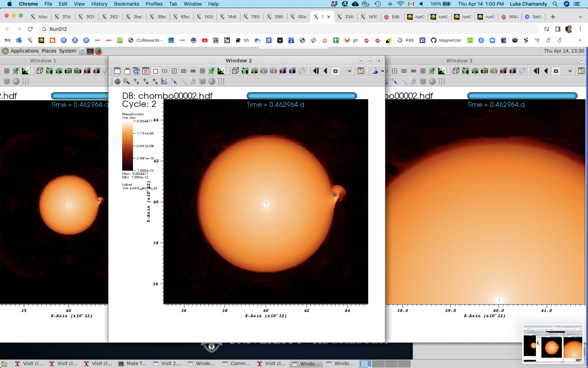
Task: Select the Line tool in Window 2
Action: 184,81
